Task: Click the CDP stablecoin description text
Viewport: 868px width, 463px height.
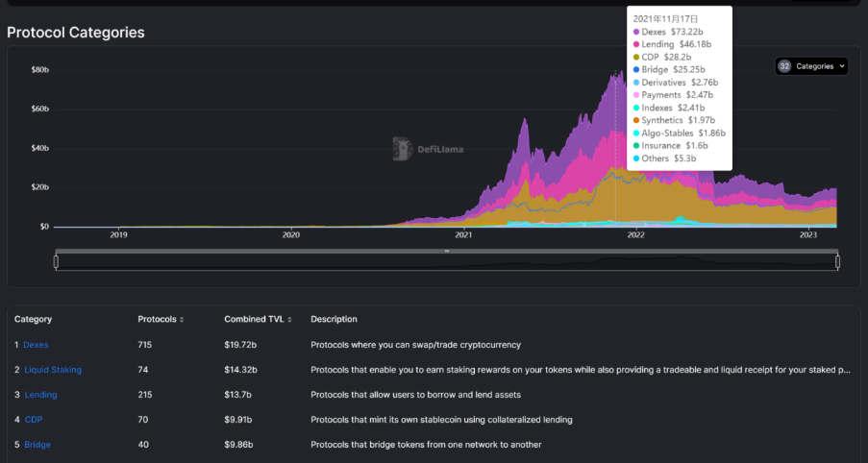Action: pos(441,420)
